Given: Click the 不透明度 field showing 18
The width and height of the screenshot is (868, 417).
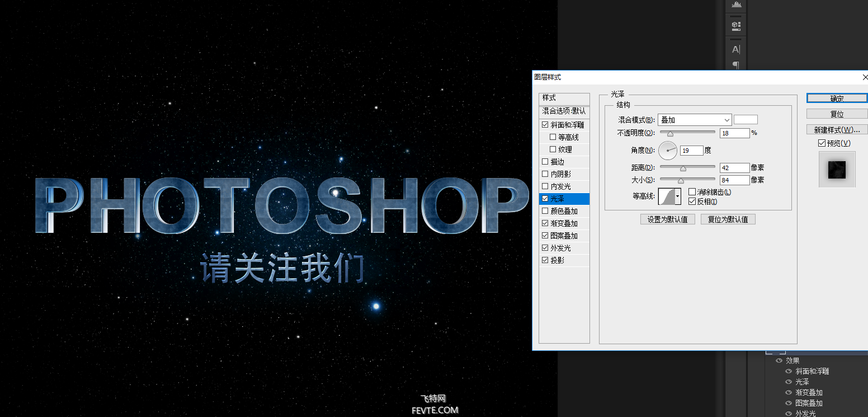Looking at the screenshot, I should pos(734,133).
